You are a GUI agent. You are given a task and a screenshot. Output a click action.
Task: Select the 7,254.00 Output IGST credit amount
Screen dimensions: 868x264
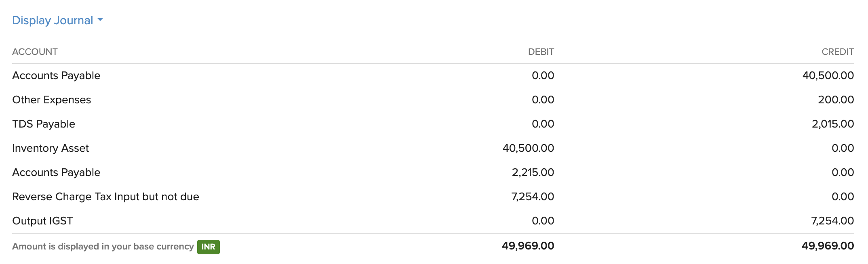832,221
